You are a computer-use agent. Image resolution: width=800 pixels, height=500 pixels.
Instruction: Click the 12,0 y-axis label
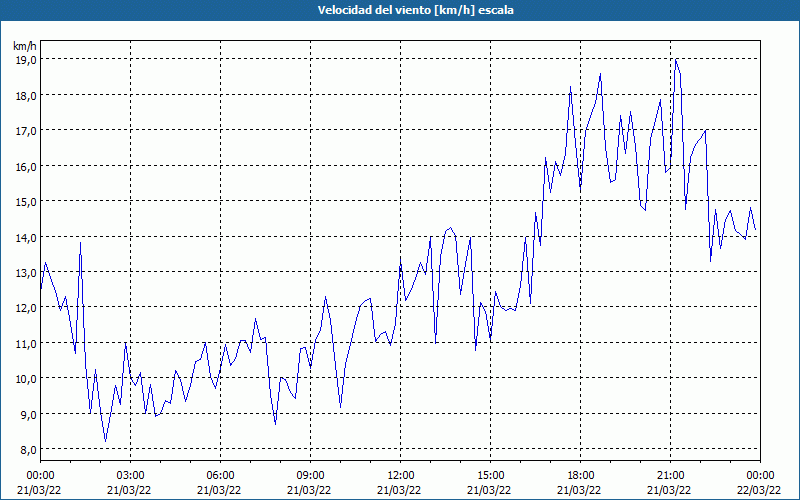(x=26, y=308)
